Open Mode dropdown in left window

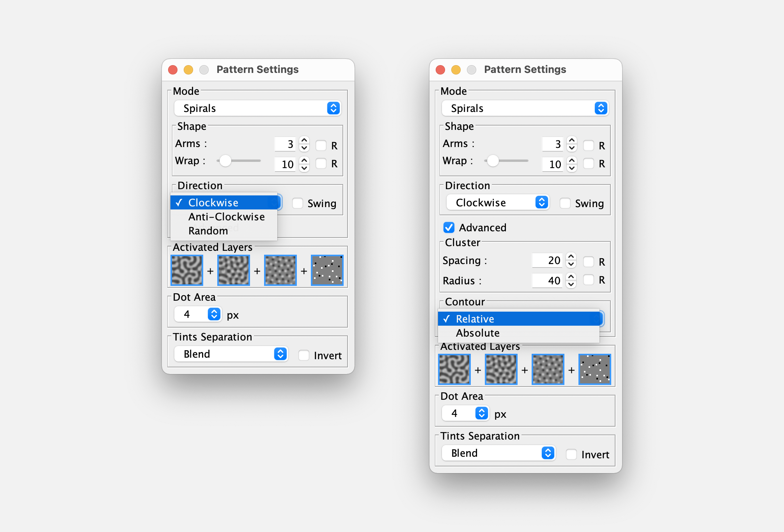257,108
